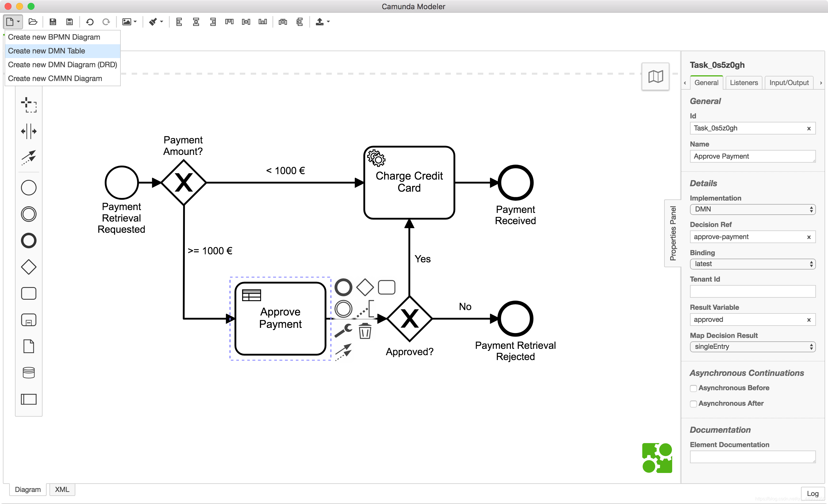Click the Listeners tab in properties
Viewport: 828px width, 504px height.
744,82
